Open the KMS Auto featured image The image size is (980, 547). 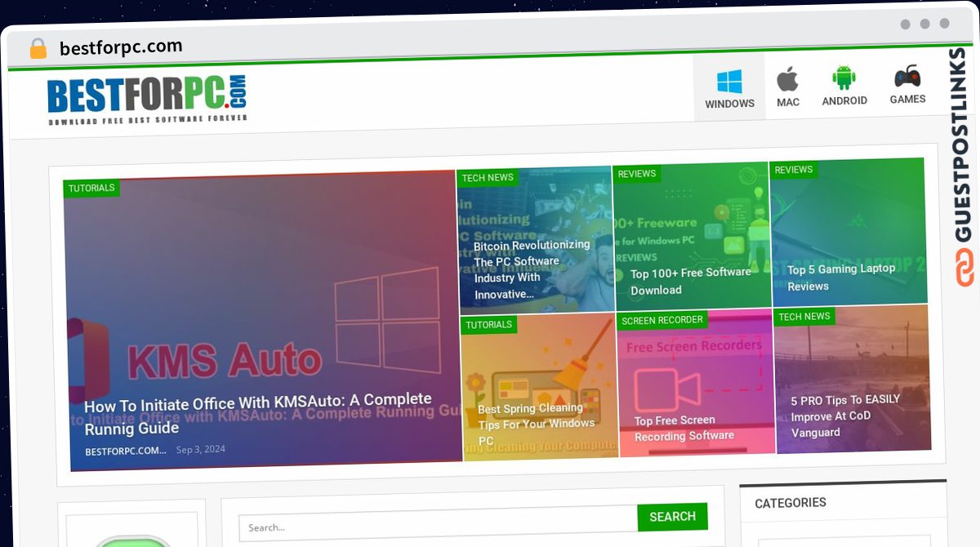point(263,320)
